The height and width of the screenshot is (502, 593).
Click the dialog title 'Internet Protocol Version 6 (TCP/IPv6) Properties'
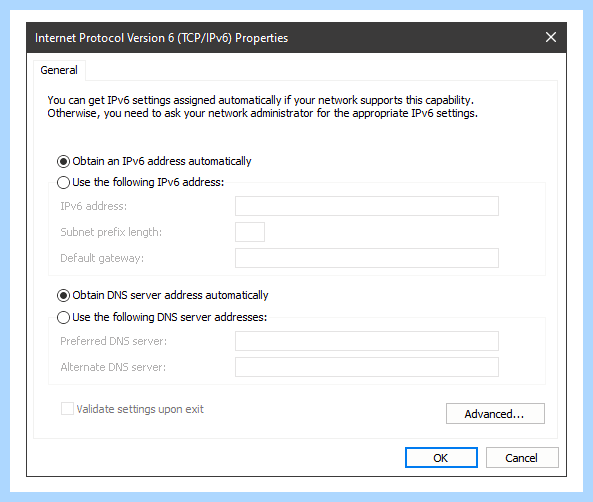click(x=161, y=38)
